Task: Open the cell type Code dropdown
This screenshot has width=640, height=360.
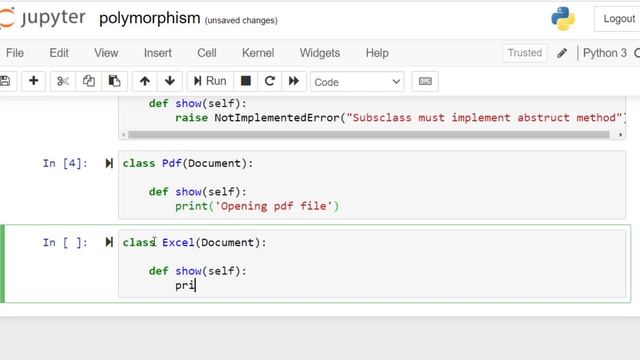Action: pos(357,82)
